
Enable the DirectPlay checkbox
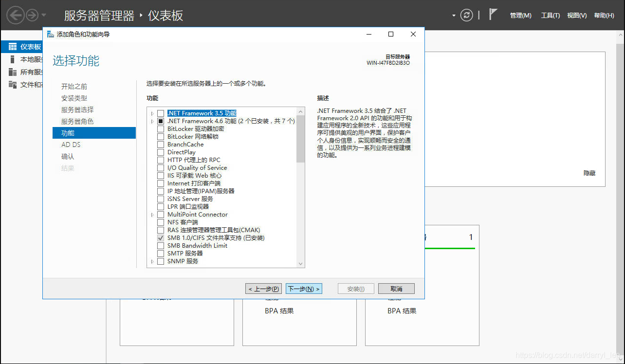click(161, 152)
